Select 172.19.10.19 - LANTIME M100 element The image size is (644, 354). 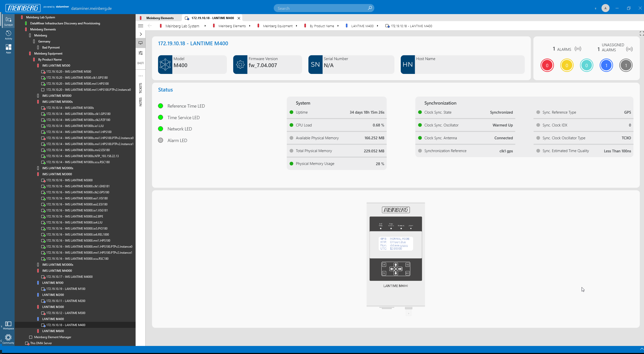pos(66,289)
